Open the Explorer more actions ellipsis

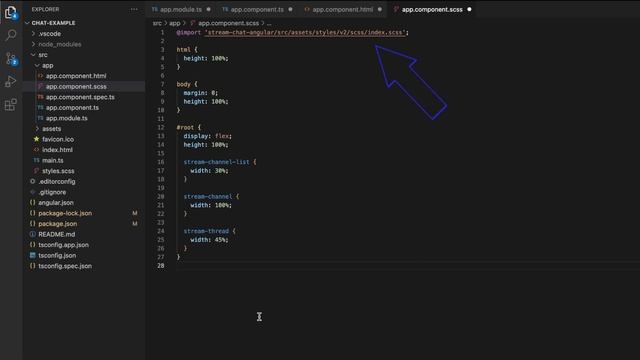click(x=134, y=9)
